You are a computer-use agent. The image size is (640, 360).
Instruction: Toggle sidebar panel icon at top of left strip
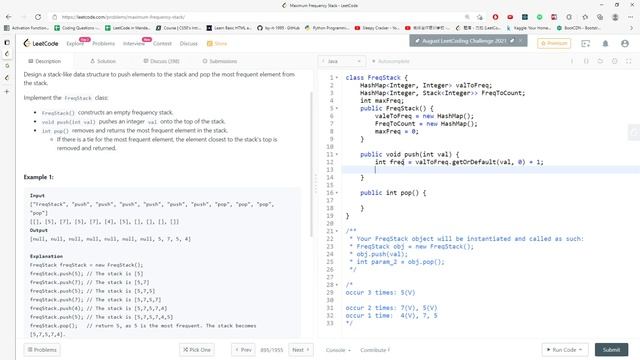(x=7, y=42)
